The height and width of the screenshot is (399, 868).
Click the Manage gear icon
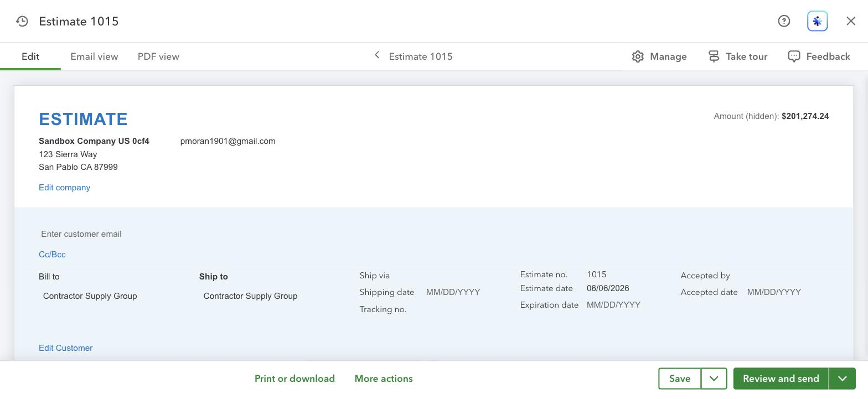(x=638, y=56)
